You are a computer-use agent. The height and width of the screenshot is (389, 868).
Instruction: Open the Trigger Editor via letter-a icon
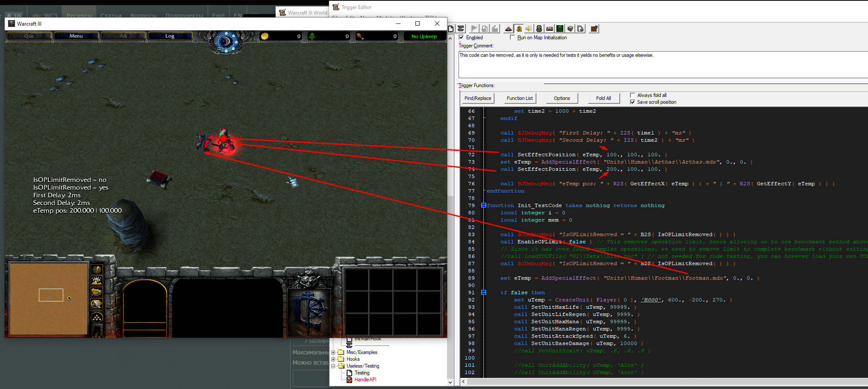point(519,29)
